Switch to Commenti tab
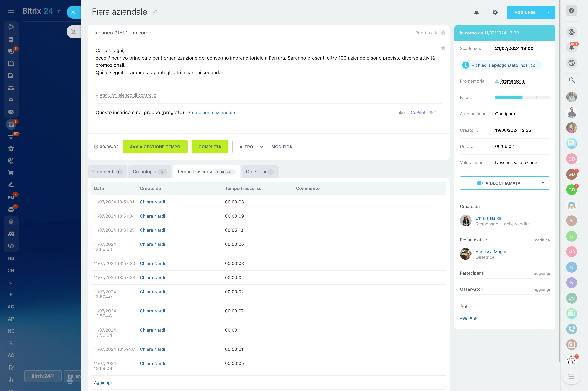 (x=107, y=172)
